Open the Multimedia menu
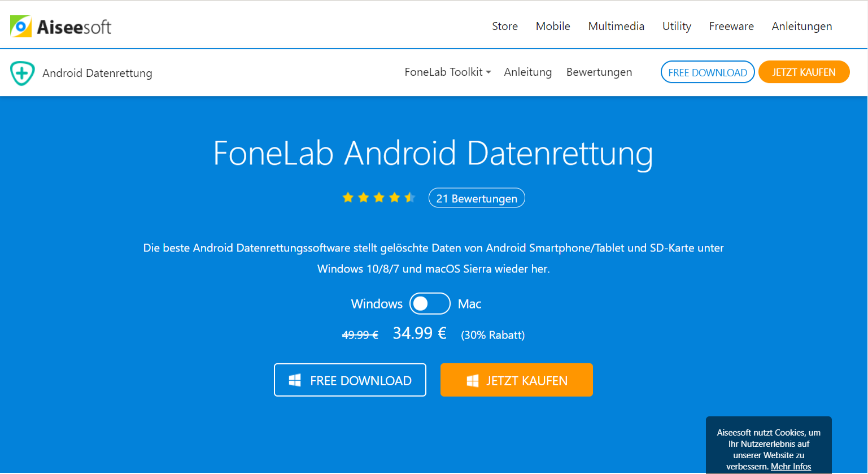The width and height of the screenshot is (868, 474). (616, 26)
